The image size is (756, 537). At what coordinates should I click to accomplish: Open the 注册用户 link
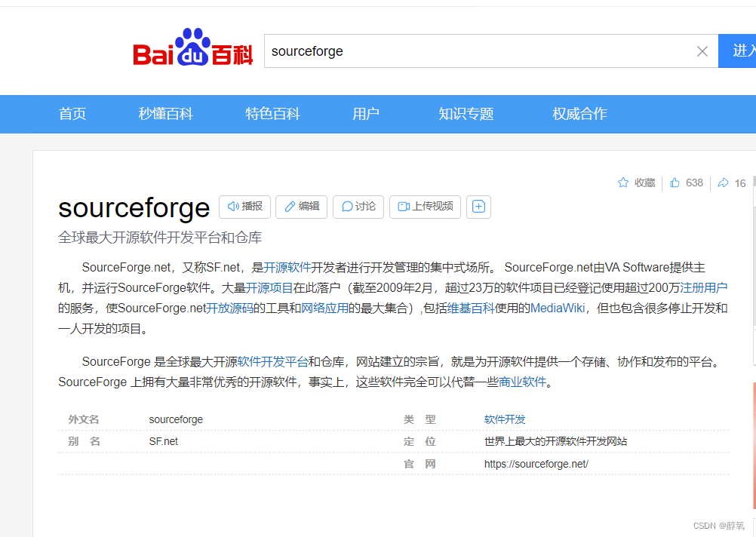click(x=703, y=288)
